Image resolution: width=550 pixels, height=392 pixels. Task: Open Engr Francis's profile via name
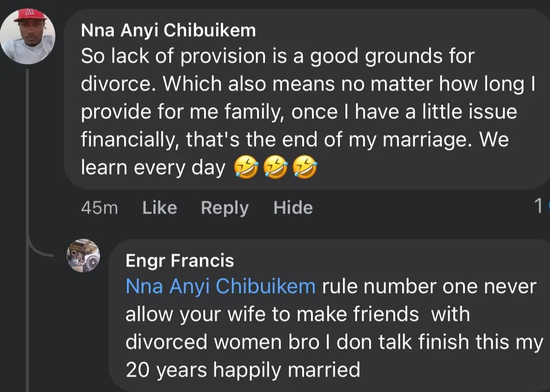179,261
